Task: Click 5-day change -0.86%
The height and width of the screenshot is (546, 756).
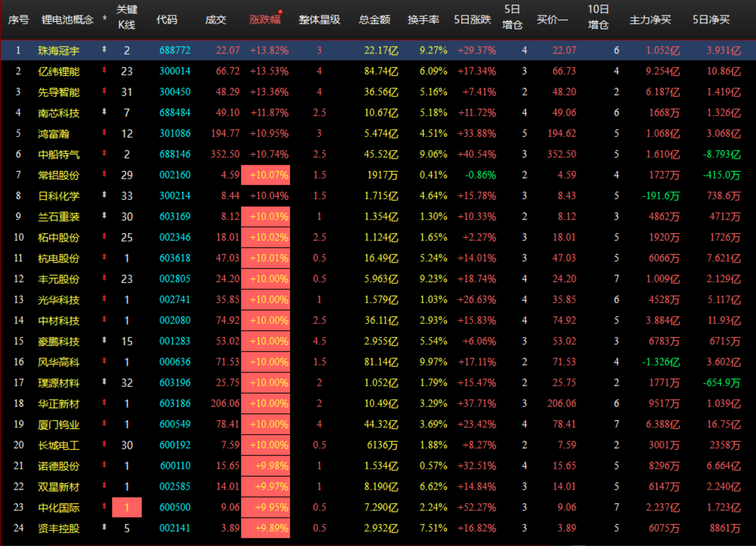Action: point(481,175)
